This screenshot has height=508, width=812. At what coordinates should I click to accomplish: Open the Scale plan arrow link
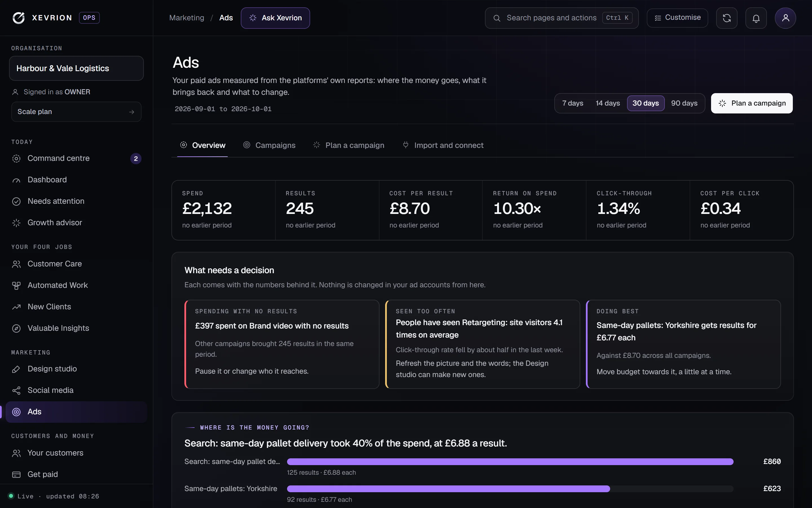coord(76,111)
